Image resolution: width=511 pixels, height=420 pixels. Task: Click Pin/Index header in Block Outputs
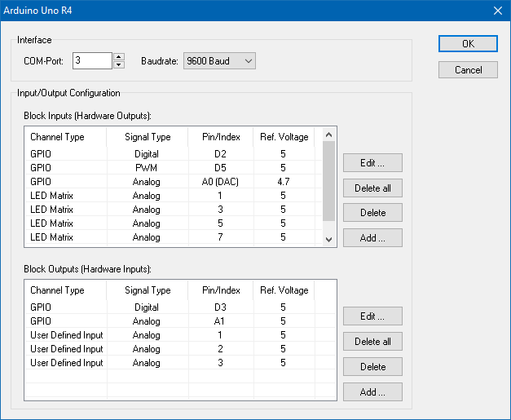pos(221,290)
